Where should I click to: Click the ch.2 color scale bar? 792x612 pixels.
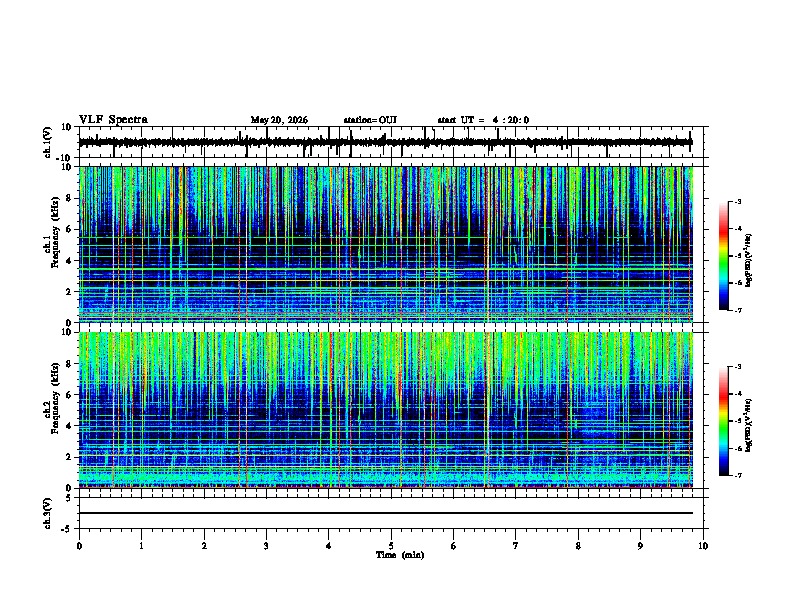724,421
